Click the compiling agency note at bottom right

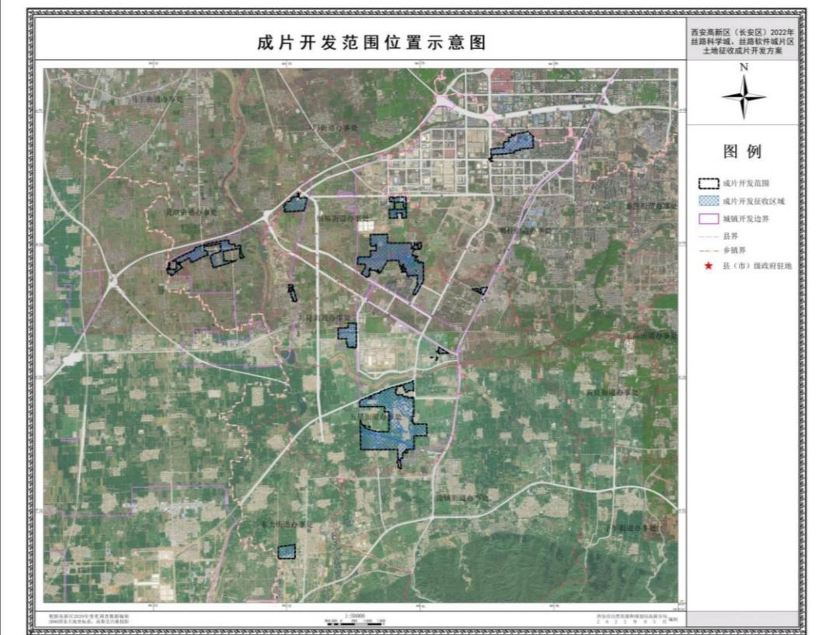point(637,618)
